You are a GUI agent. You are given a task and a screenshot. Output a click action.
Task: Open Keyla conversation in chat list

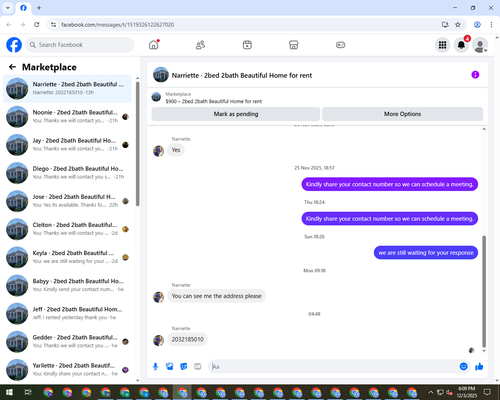(x=67, y=257)
